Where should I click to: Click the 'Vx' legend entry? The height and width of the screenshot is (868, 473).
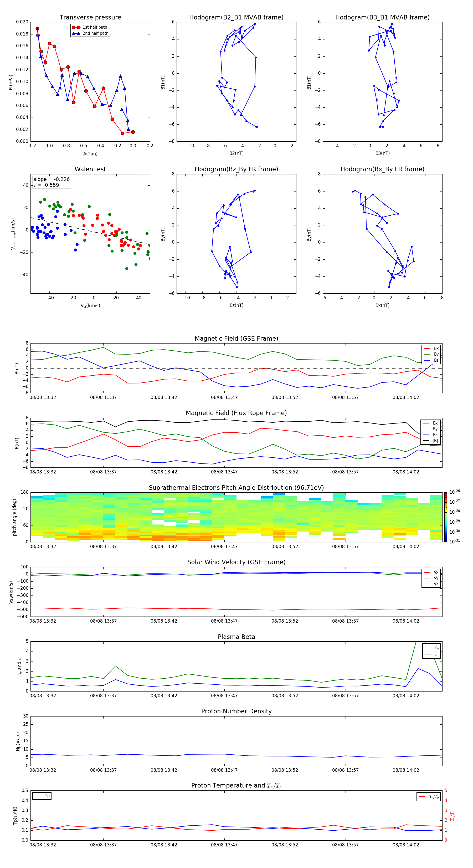coord(431,572)
